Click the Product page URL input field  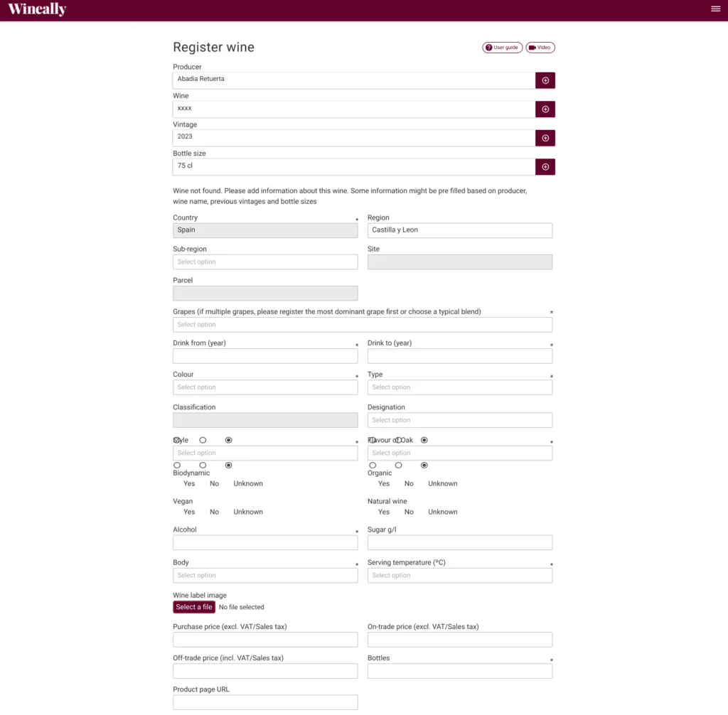pos(265,702)
